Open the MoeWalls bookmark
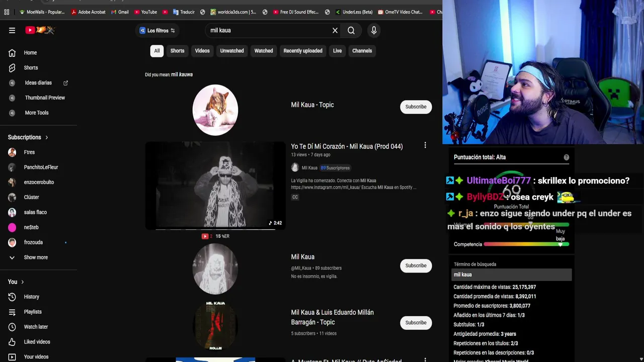644x362 pixels. point(42,12)
